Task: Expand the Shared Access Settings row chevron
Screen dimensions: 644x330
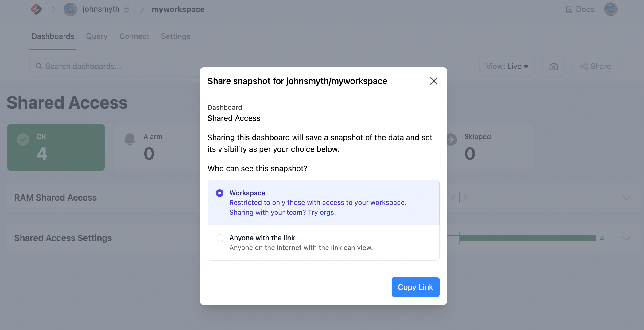Action: [x=626, y=238]
